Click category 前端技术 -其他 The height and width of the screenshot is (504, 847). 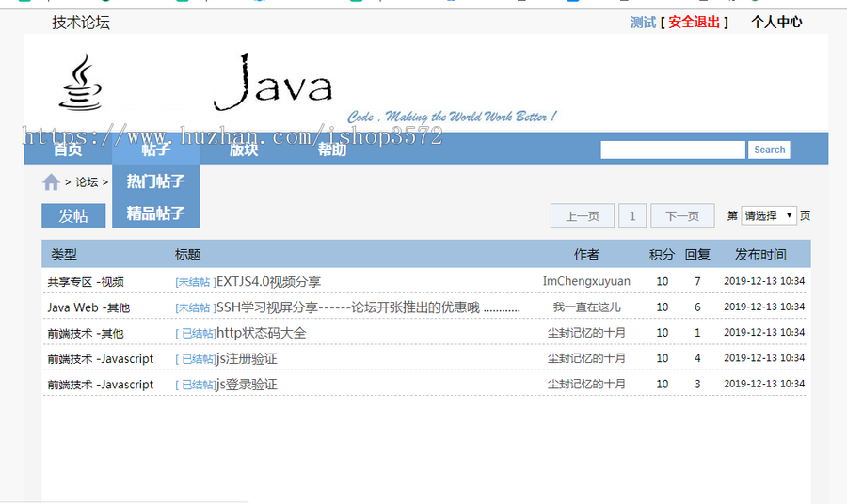(x=86, y=334)
